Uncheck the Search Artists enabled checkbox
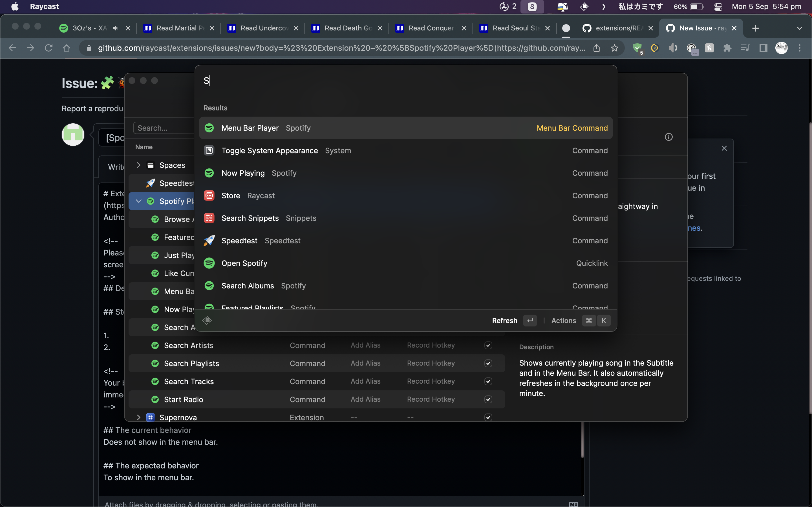The image size is (812, 507). [x=488, y=345]
